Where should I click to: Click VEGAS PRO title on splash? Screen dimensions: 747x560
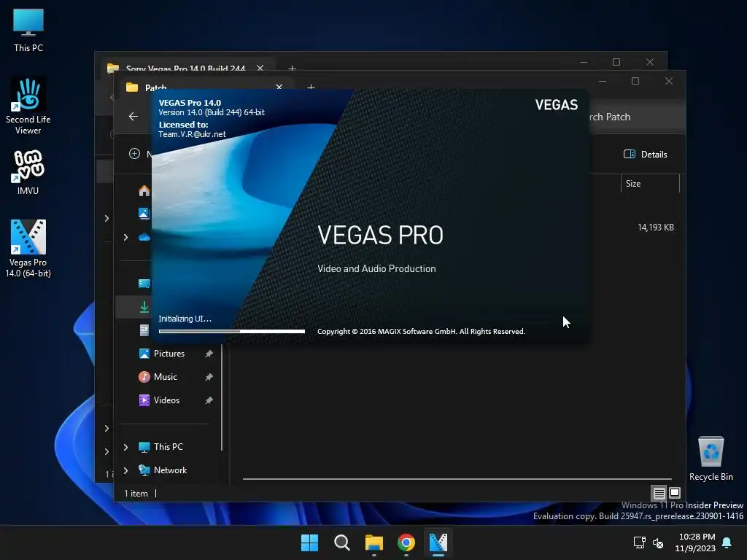[380, 235]
